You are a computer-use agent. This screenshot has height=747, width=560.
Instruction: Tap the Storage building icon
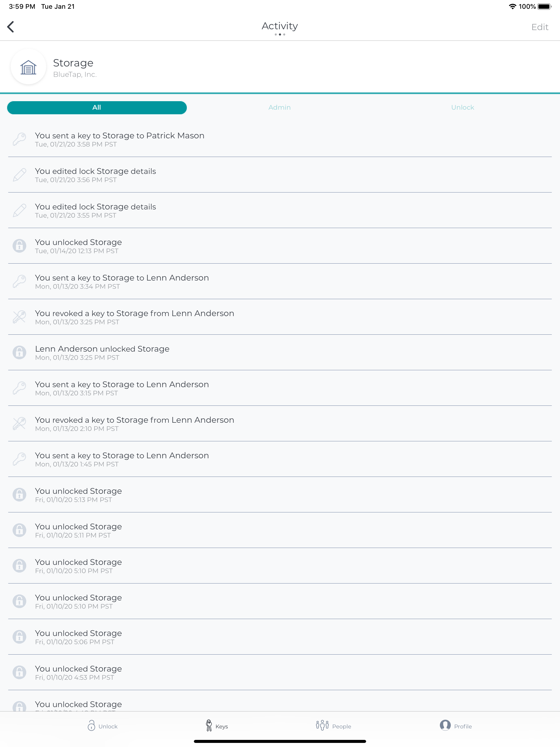[x=28, y=67]
